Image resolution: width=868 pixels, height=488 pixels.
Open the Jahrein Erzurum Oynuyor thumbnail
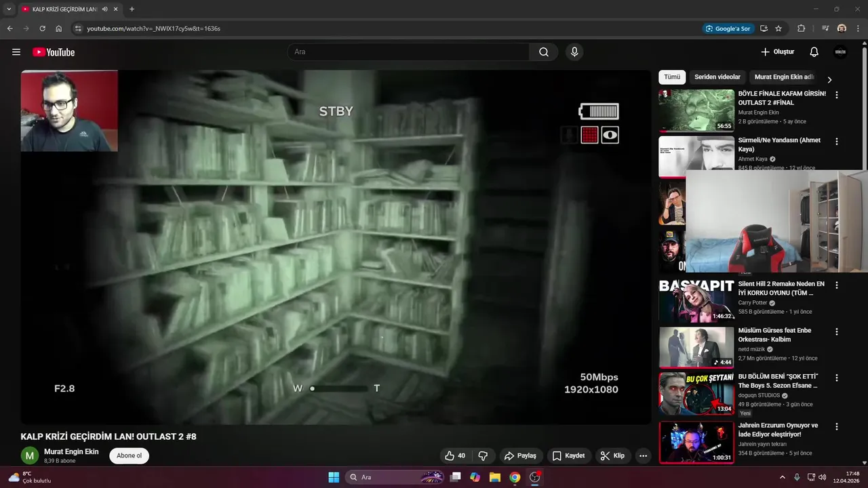pyautogui.click(x=696, y=442)
